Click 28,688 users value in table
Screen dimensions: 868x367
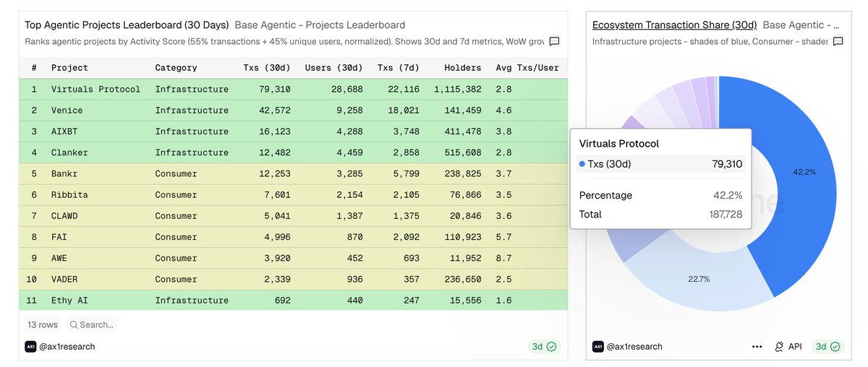346,90
